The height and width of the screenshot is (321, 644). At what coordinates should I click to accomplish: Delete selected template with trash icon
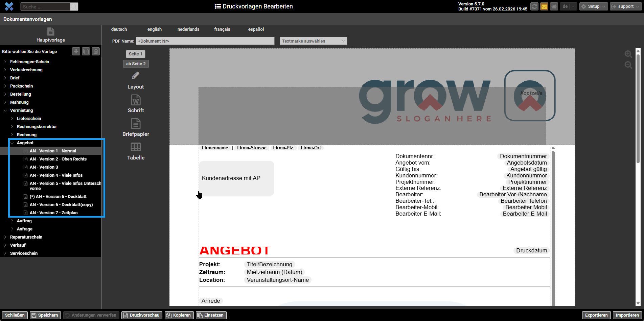96,51
